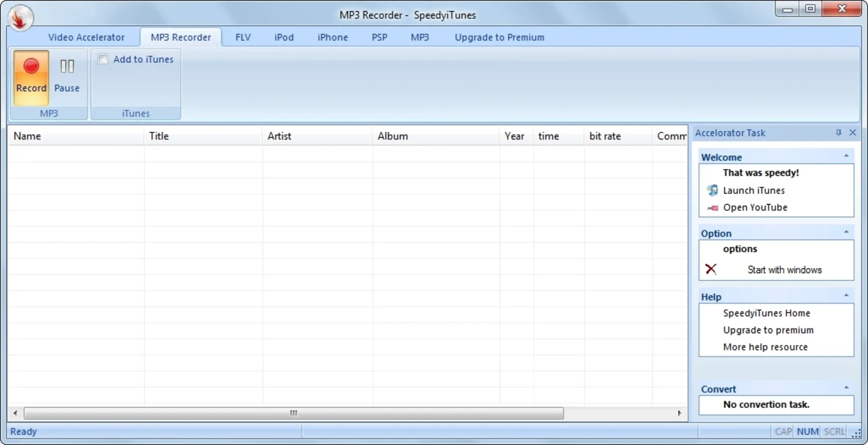Viewport: 868px width, 445px height.
Task: Click the Open YouTube link
Action: tap(755, 207)
